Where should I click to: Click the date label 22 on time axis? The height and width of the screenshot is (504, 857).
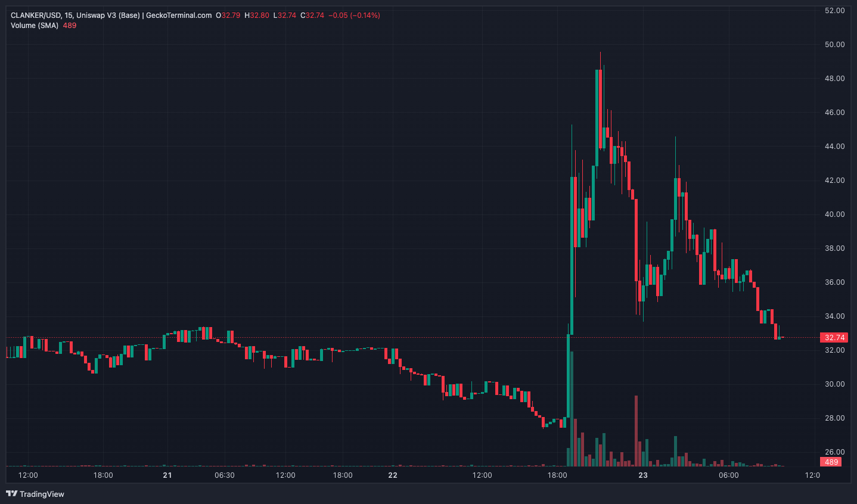(x=393, y=475)
